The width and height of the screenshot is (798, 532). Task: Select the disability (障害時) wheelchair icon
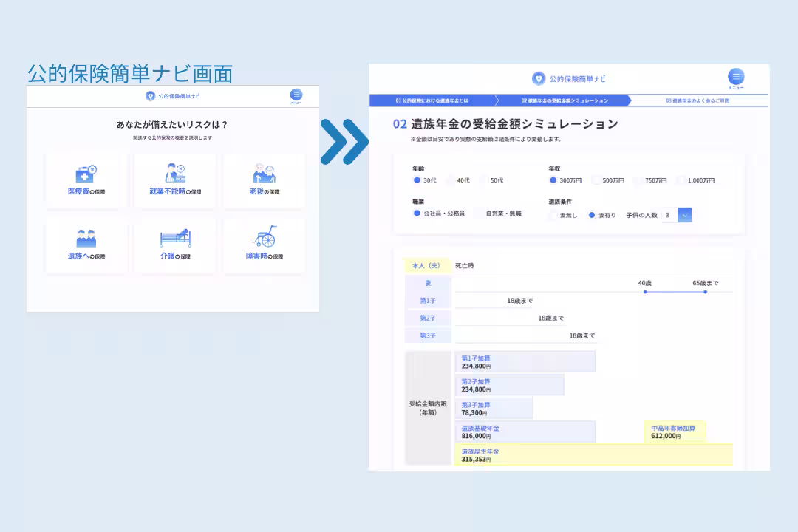tap(264, 237)
